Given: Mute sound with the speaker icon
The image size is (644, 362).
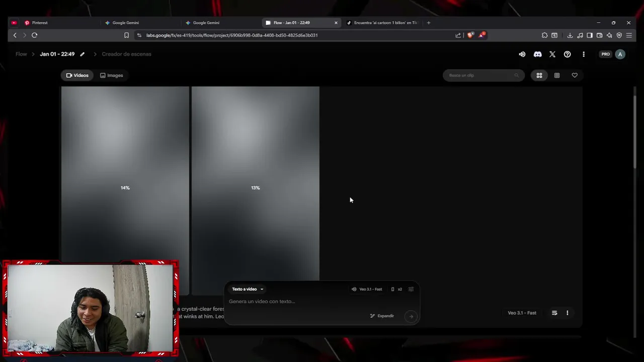Looking at the screenshot, I should coord(522,54).
